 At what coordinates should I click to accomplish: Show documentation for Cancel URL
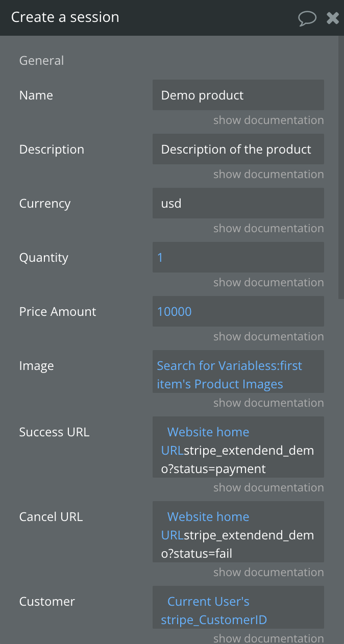[x=268, y=573]
